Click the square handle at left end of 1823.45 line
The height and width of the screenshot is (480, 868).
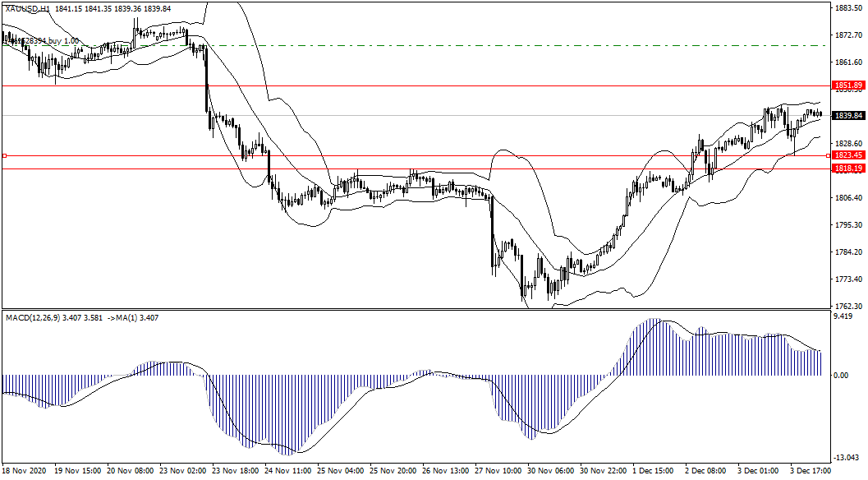4,155
